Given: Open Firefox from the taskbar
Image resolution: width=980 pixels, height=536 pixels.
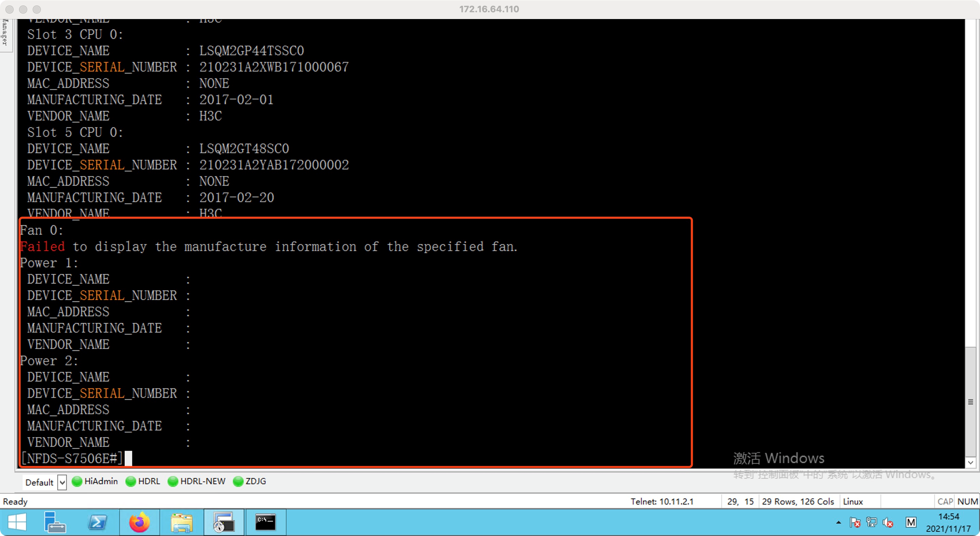Looking at the screenshot, I should [139, 522].
